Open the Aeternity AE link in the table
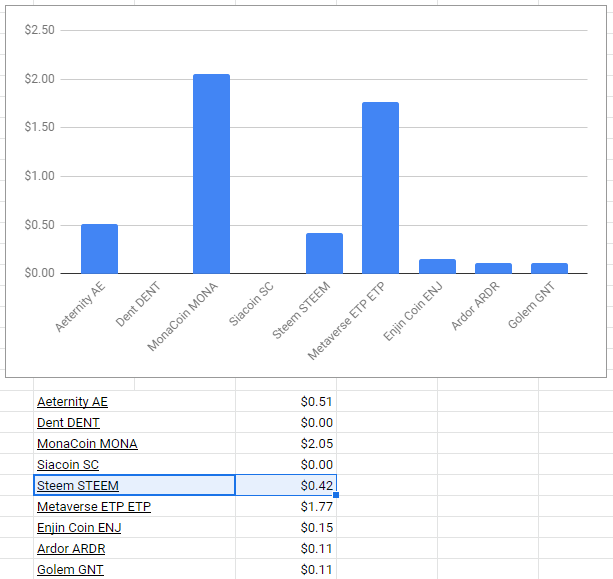 [72, 402]
